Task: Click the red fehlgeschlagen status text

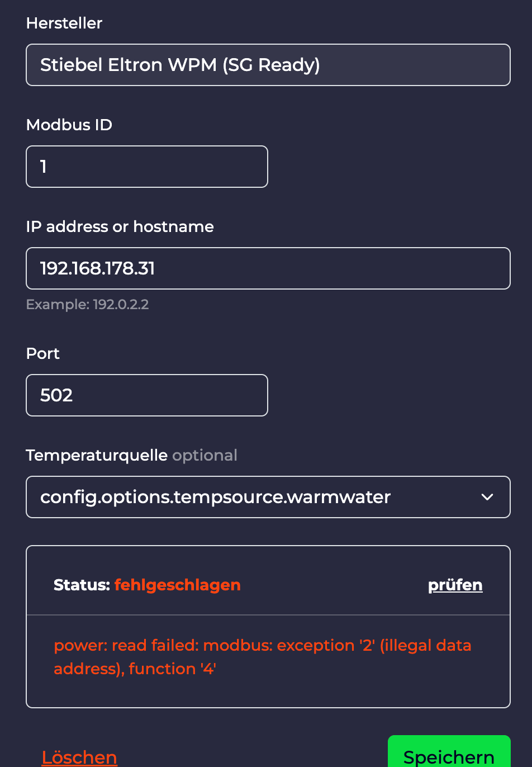Action: point(177,585)
